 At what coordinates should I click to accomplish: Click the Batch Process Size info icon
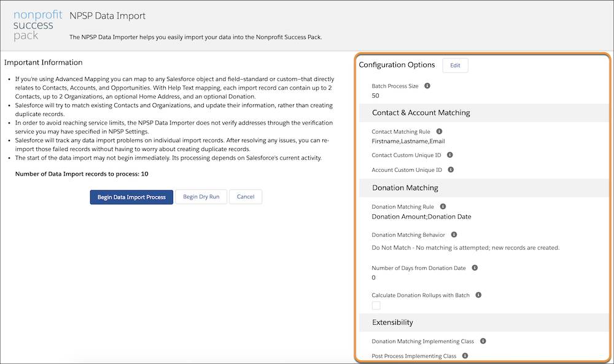pyautogui.click(x=427, y=86)
